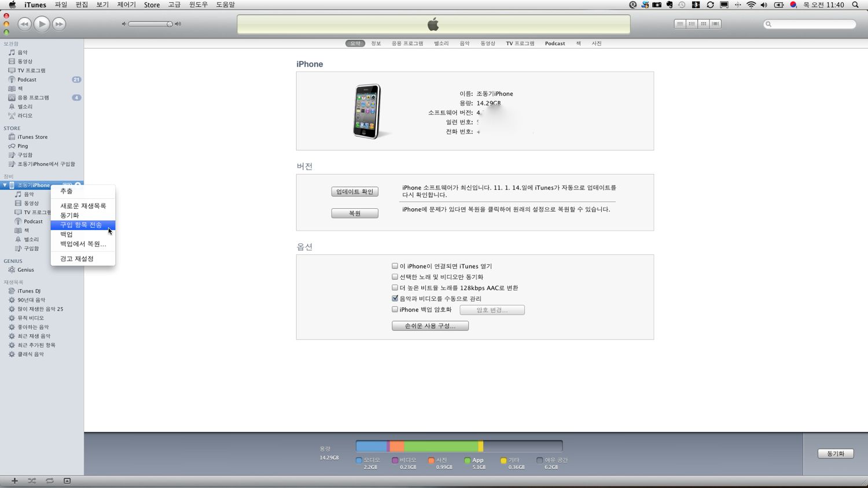The image size is (868, 488).
Task: Click the 복원 button
Action: coord(355,213)
